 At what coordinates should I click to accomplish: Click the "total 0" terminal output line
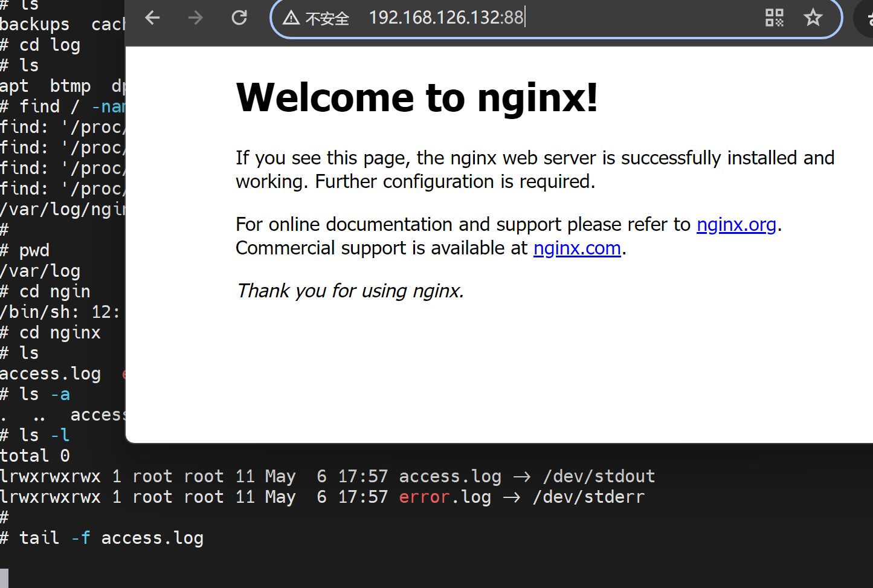pos(35,456)
